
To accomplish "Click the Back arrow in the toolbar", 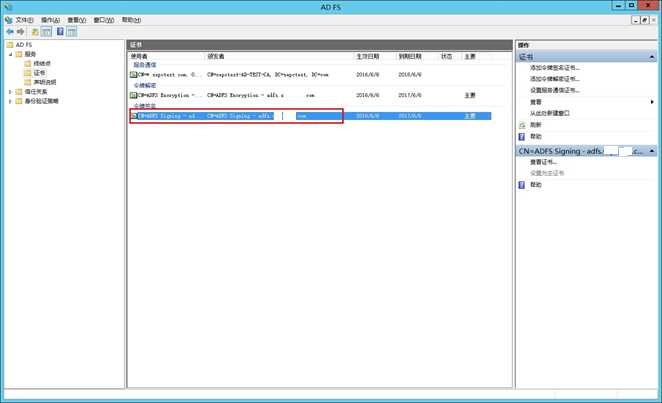I will click(x=10, y=32).
